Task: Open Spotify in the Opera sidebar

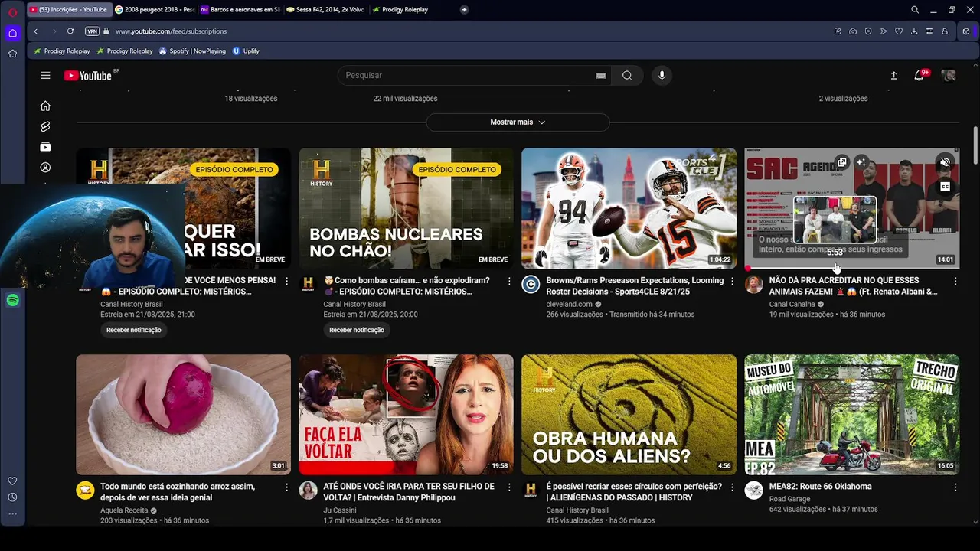Action: click(12, 301)
